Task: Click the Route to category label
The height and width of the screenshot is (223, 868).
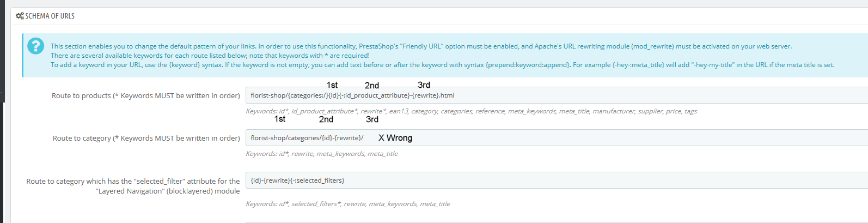Action: pyautogui.click(x=146, y=138)
